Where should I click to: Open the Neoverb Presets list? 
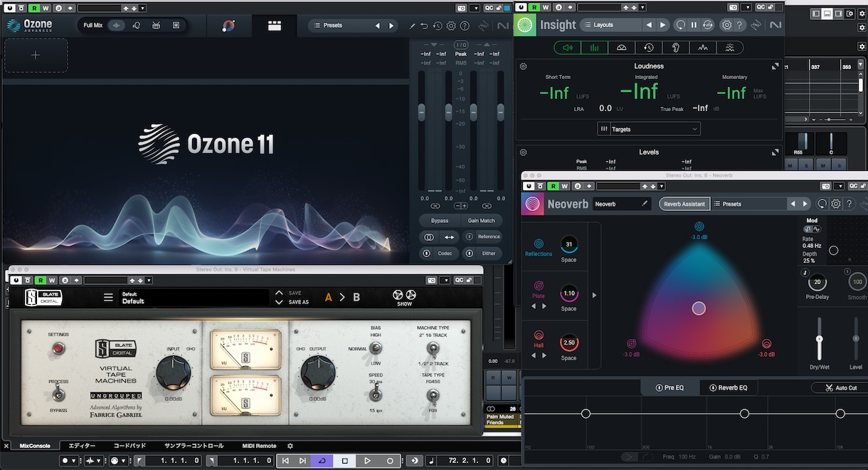pos(748,204)
